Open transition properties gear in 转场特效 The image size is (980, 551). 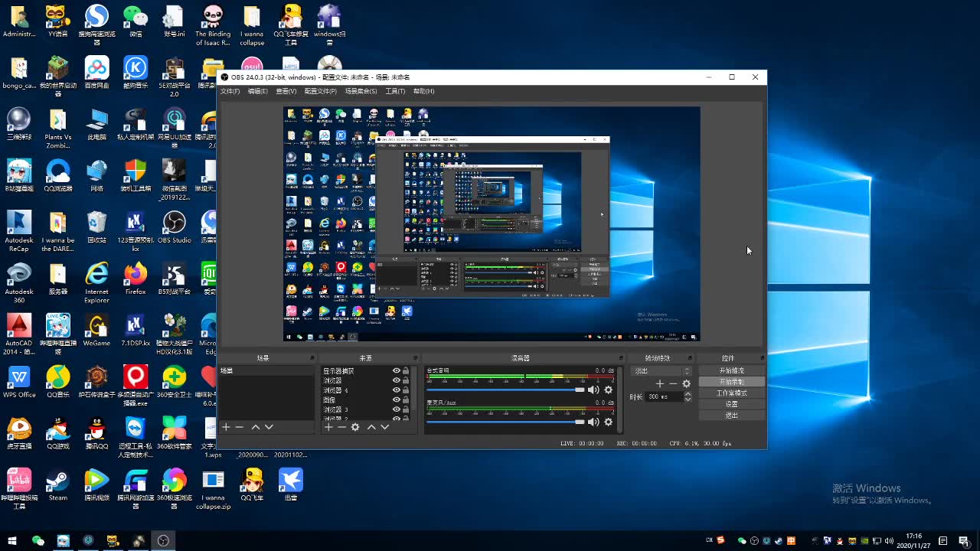pyautogui.click(x=686, y=383)
